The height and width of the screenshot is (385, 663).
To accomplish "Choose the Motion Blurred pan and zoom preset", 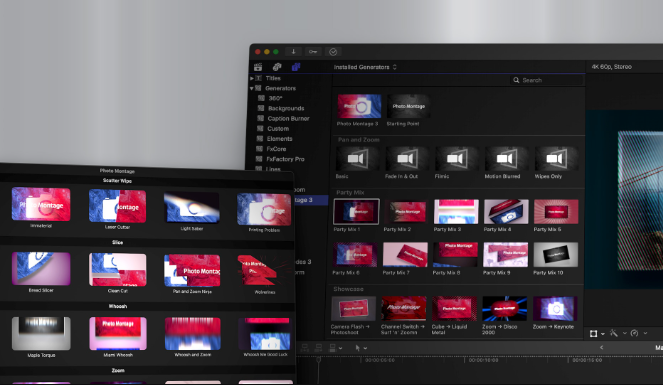I will [x=505, y=159].
